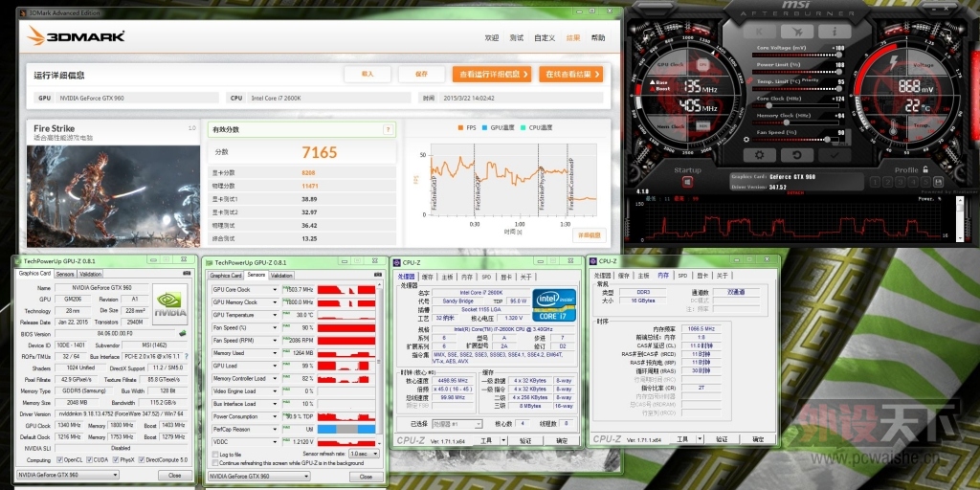Screen dimensions: 980x490
Task: Open the 自定义 tab in 3DMark
Action: [x=545, y=37]
